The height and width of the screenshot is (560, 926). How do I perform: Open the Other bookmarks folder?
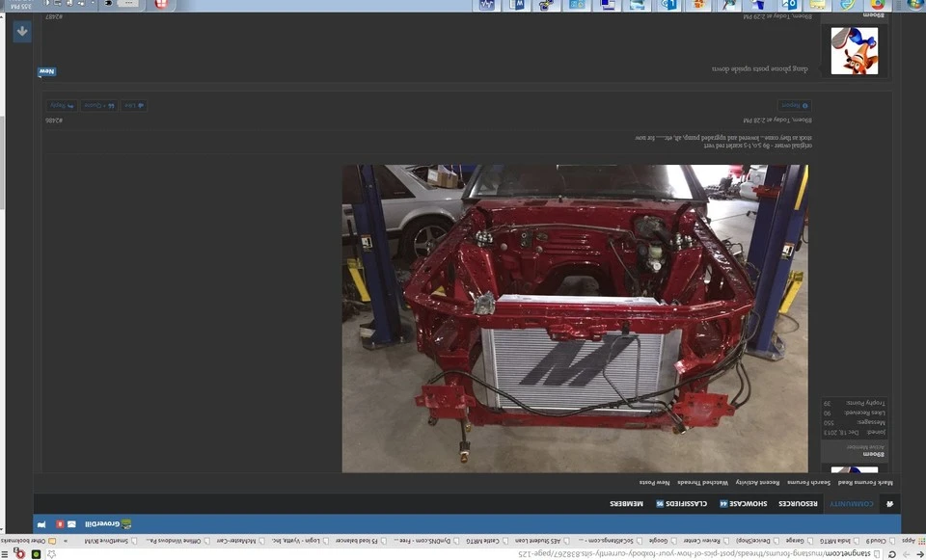(x=28, y=541)
